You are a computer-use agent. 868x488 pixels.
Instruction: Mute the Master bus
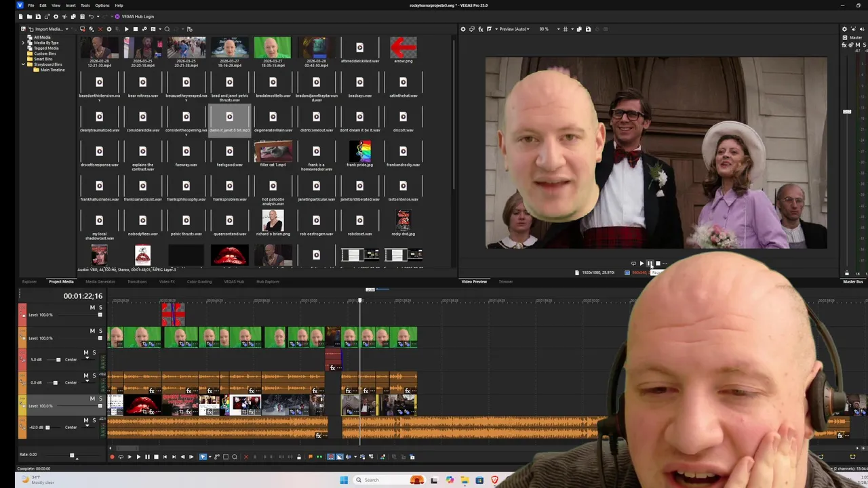click(858, 45)
